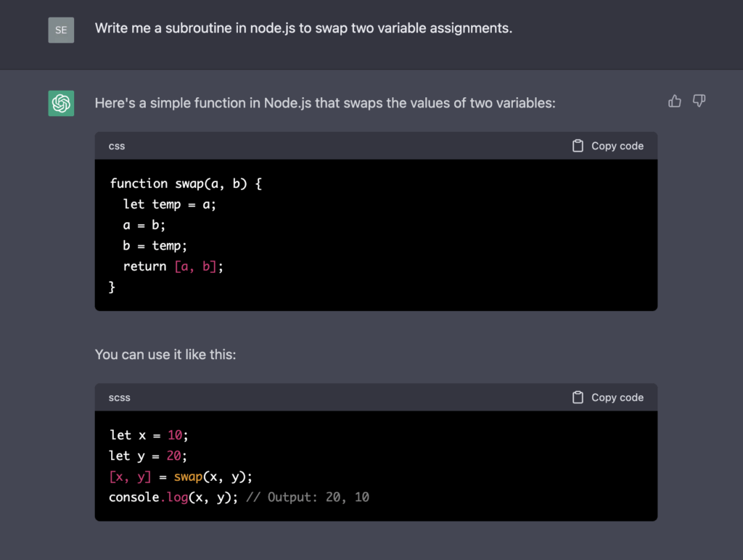The height and width of the screenshot is (560, 743).
Task: Click the "a = b;" code line
Action: pos(144,225)
